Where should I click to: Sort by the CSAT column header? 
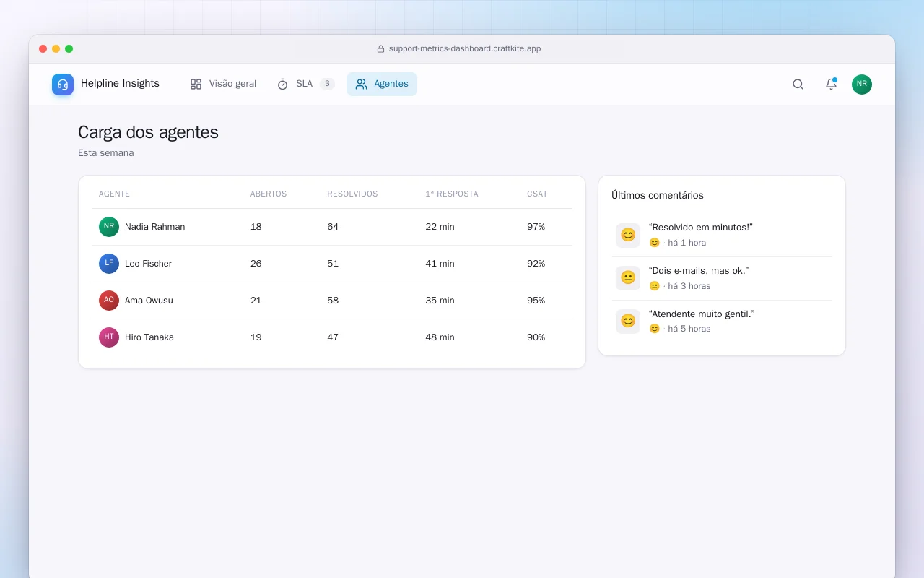[x=537, y=194]
